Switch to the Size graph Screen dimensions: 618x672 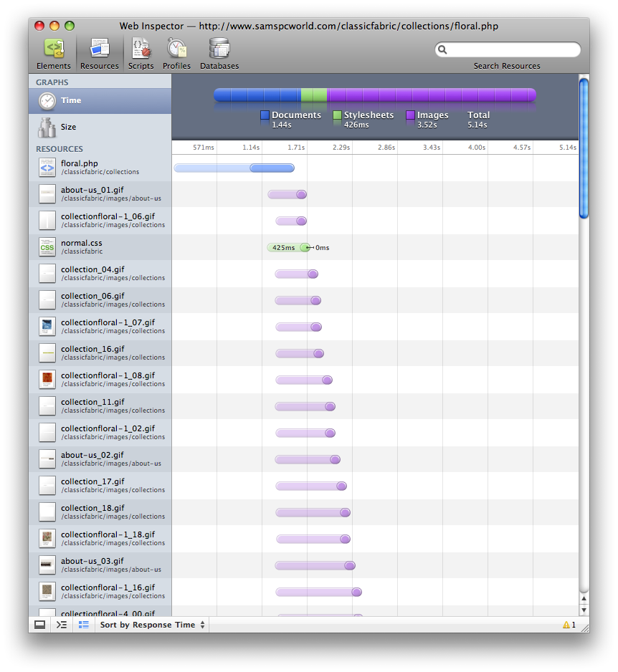pos(100,128)
